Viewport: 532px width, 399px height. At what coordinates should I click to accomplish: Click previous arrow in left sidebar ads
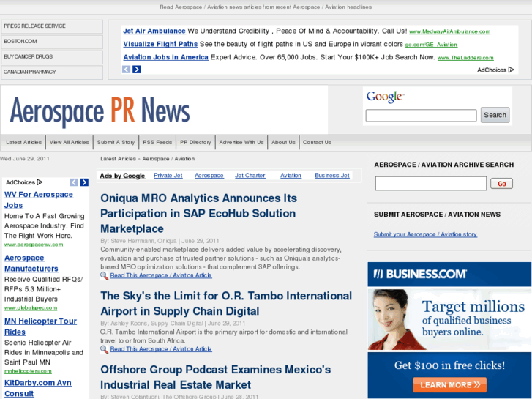[x=74, y=182]
